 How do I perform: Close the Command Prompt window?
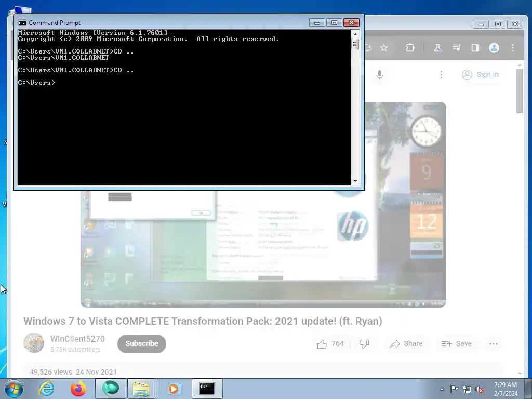pyautogui.click(x=352, y=23)
